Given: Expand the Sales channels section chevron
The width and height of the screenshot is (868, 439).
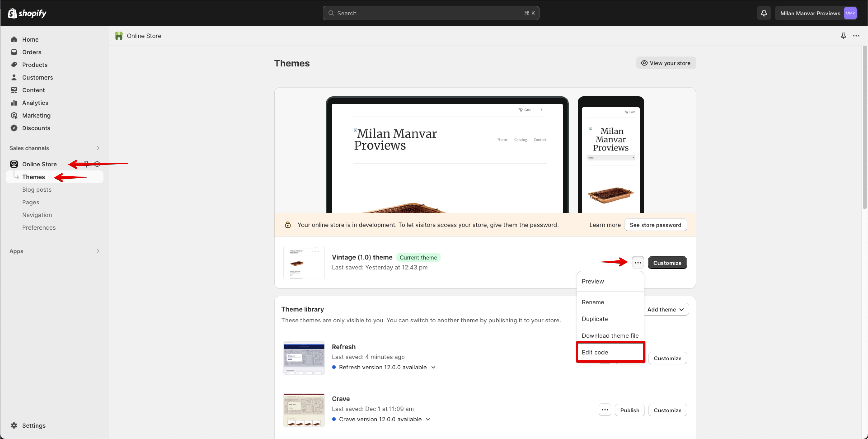Looking at the screenshot, I should pyautogui.click(x=98, y=148).
